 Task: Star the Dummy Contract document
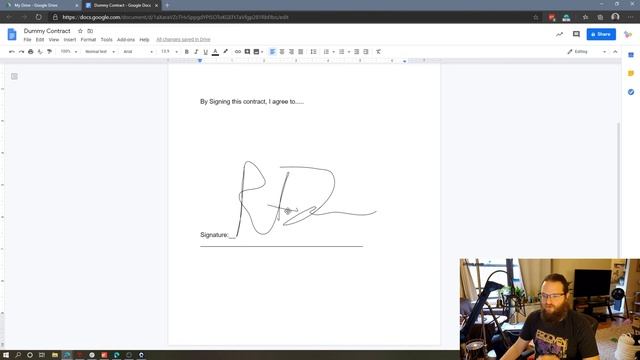point(80,31)
